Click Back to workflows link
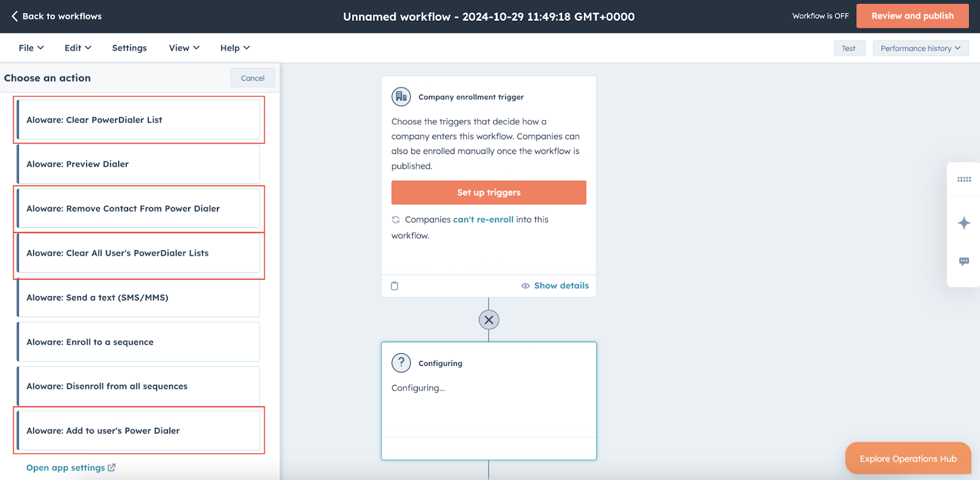The width and height of the screenshot is (980, 480). pyautogui.click(x=56, y=16)
